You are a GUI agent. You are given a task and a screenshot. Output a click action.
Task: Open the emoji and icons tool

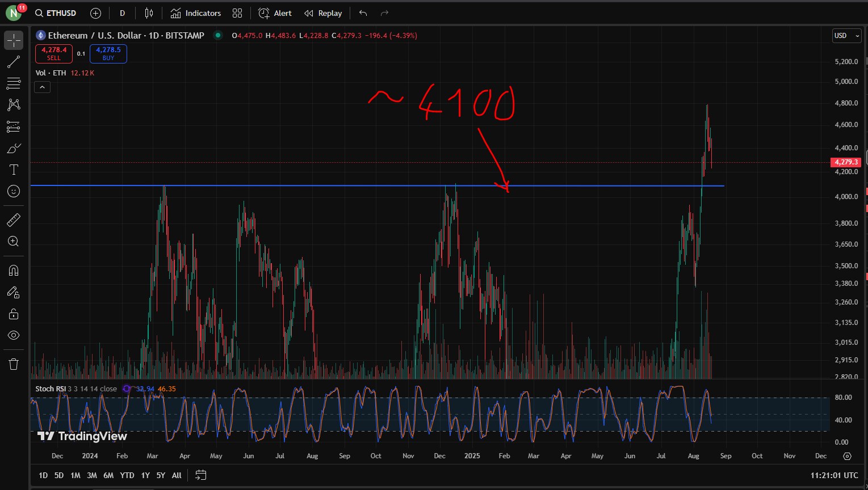[x=14, y=191]
